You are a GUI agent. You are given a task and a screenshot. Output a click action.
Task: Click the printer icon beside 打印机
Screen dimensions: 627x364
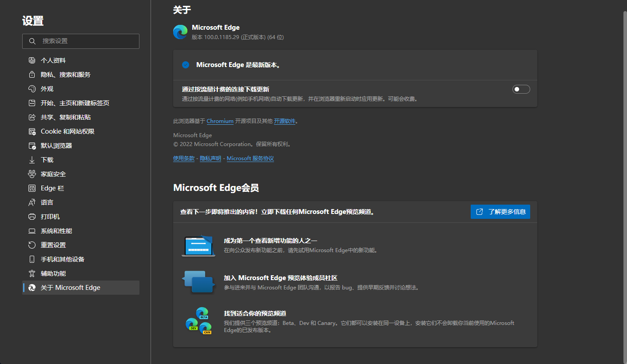click(x=32, y=217)
